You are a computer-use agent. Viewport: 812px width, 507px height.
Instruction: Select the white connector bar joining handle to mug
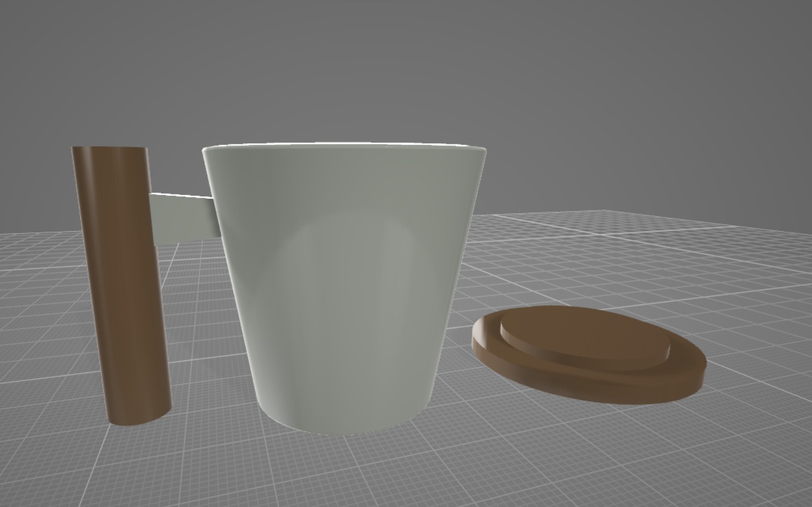click(184, 218)
